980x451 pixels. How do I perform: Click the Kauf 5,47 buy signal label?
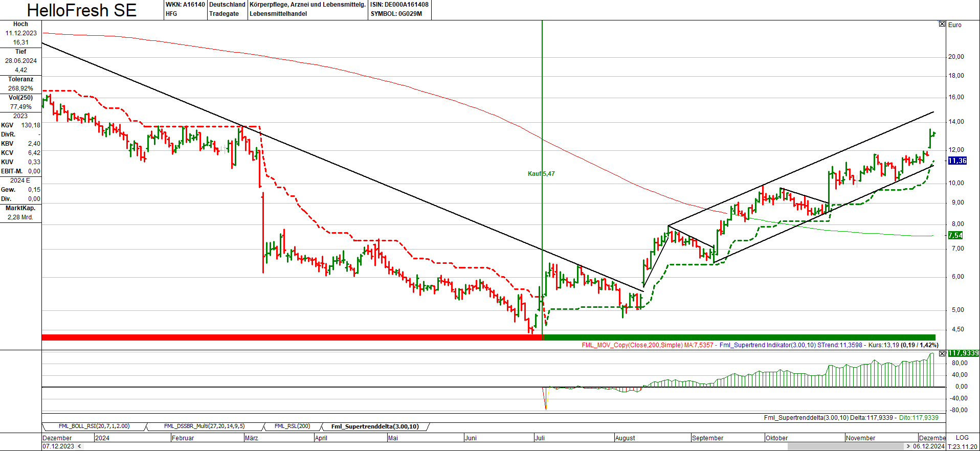coord(541,174)
